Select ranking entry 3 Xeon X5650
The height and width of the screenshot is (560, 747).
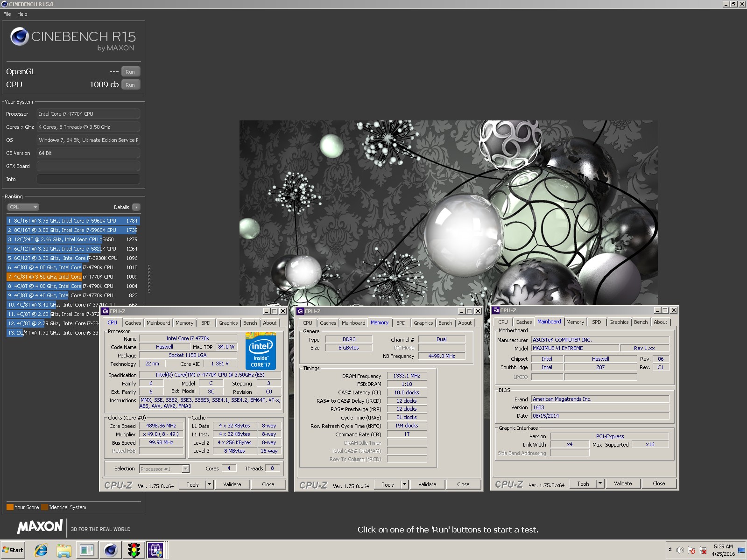click(73, 239)
